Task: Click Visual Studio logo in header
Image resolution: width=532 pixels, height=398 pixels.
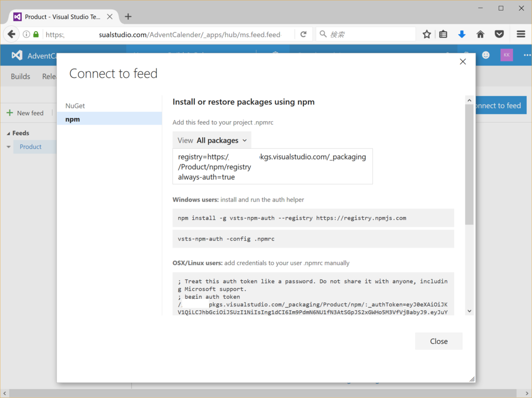Action: click(17, 55)
